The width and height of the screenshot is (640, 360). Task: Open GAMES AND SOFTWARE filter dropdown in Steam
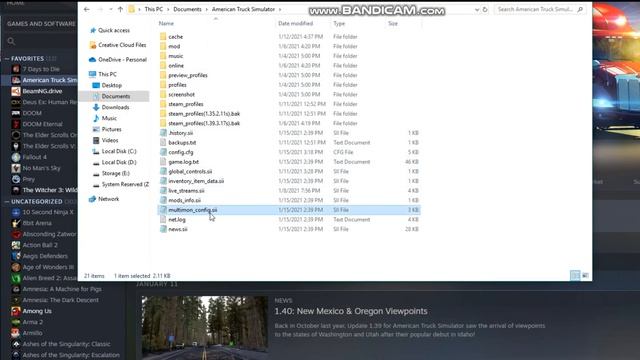(41, 24)
